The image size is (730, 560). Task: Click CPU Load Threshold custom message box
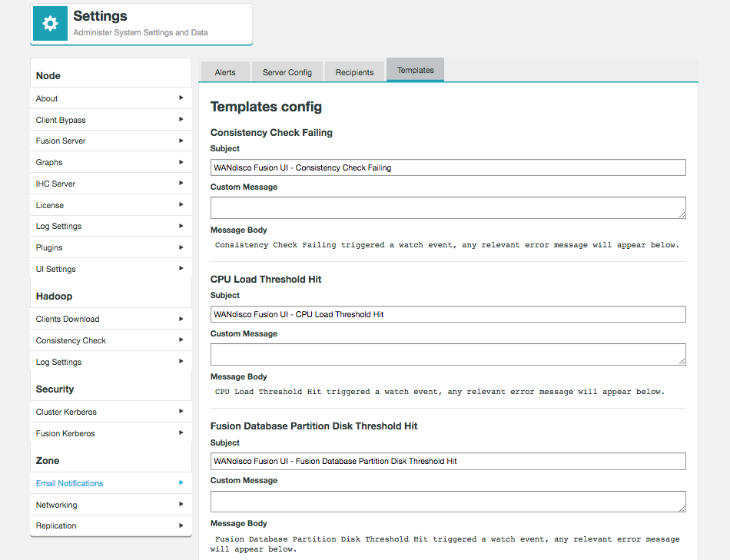[x=448, y=354]
